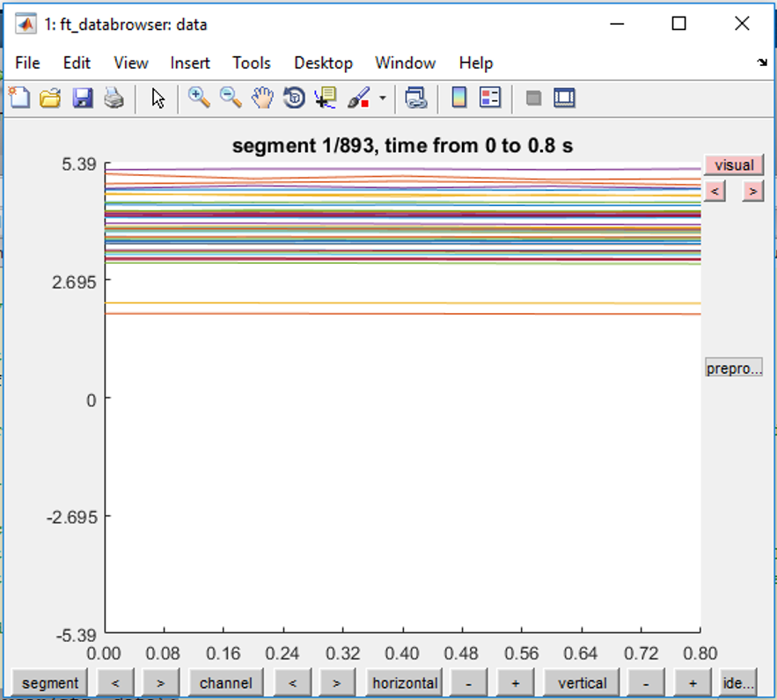This screenshot has width=777, height=700.
Task: Toggle the Insert Legend icon
Action: (490, 98)
